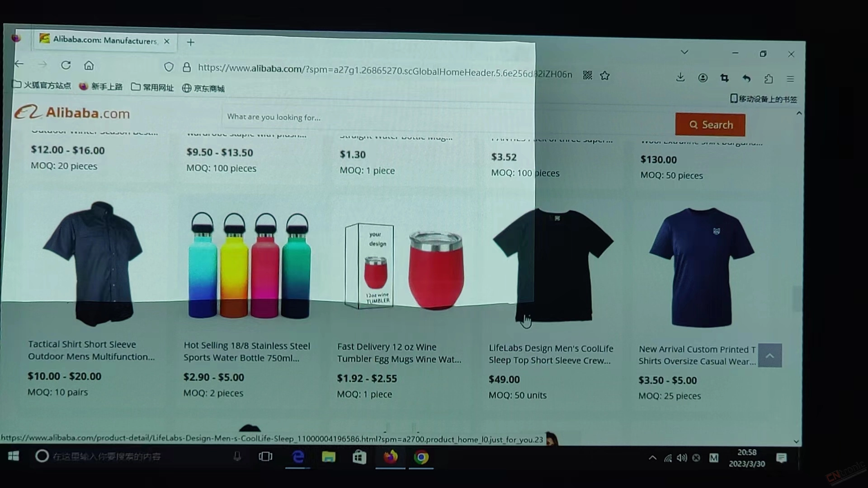
Task: Open 移动设备上的书签 mobile bookmarks
Action: tap(764, 99)
